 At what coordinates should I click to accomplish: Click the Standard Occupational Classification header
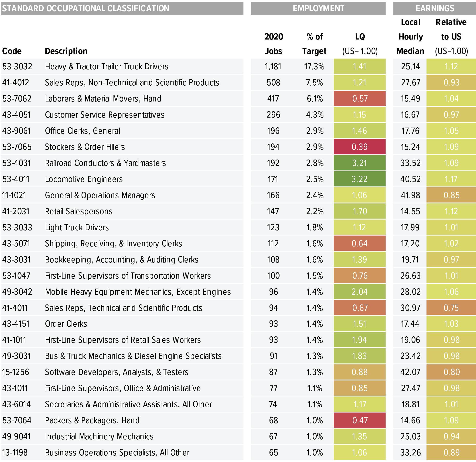click(85, 8)
